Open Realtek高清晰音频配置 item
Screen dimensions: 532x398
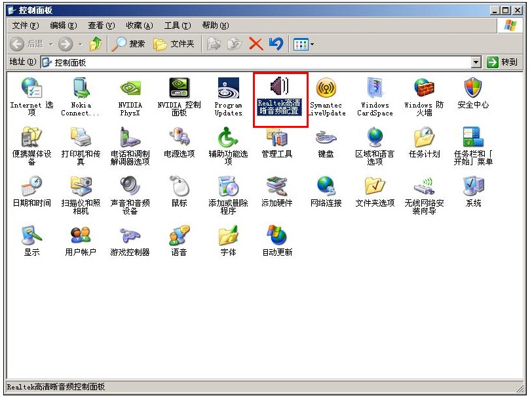[279, 96]
